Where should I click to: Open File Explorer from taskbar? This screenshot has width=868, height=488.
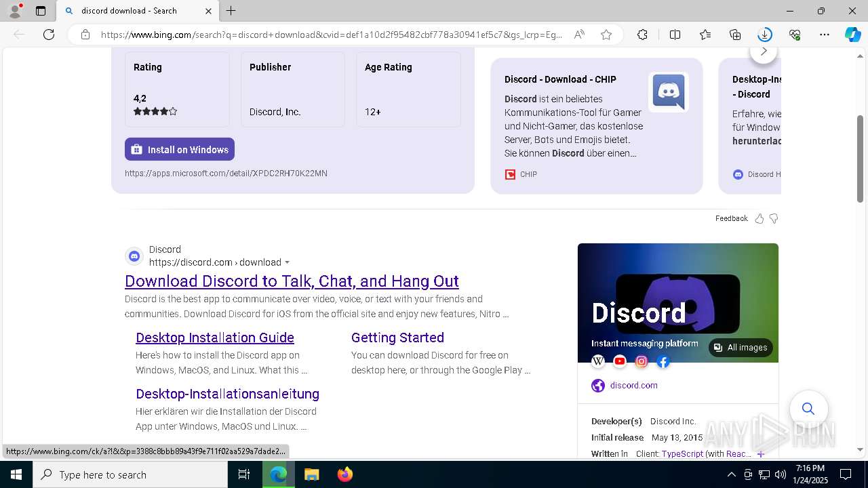pos(311,474)
